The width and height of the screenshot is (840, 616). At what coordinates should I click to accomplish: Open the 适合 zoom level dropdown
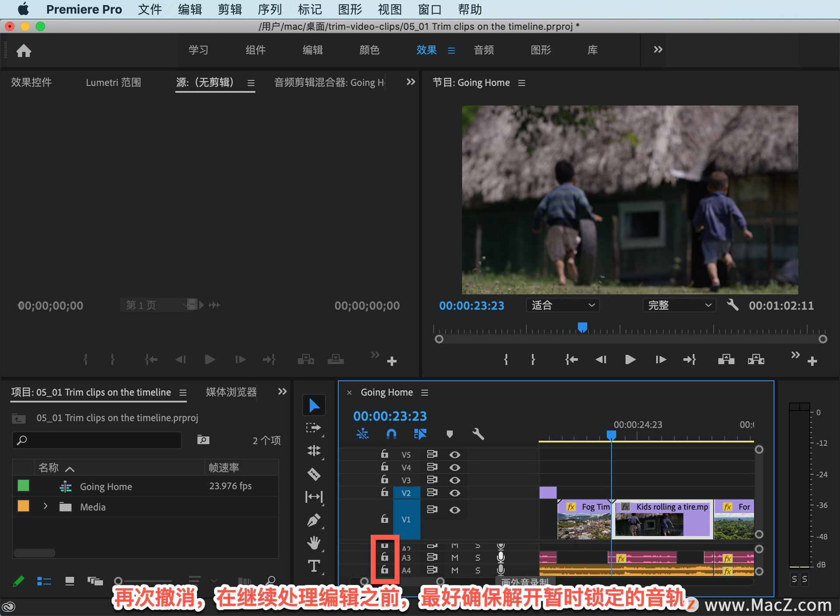[x=562, y=305]
